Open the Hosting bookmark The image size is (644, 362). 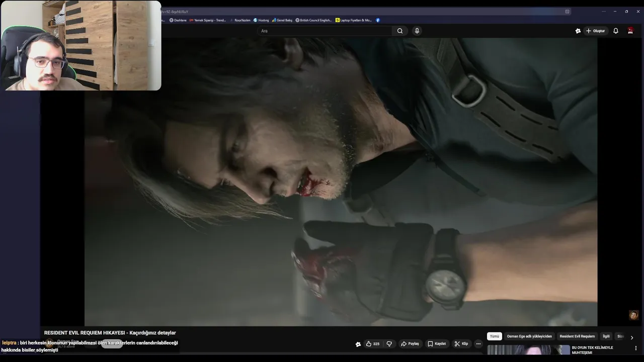pyautogui.click(x=261, y=20)
